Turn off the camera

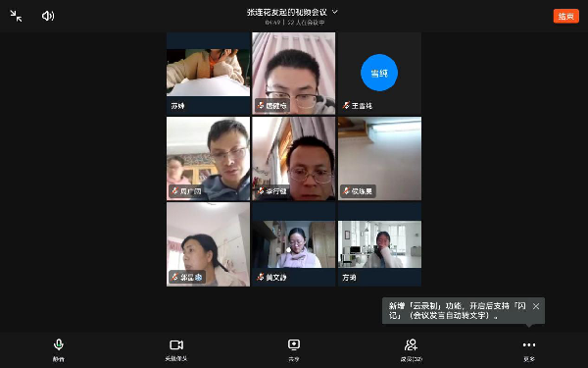tap(176, 349)
